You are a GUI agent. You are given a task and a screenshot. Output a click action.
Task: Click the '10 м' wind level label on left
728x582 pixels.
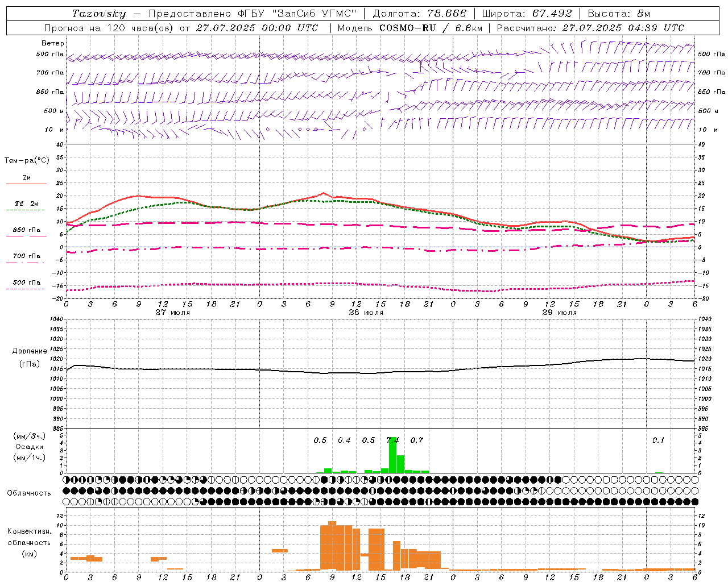54,130
